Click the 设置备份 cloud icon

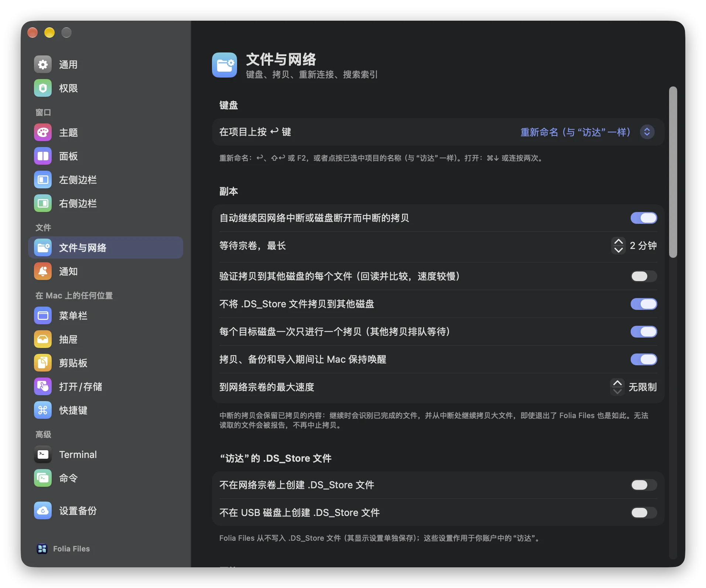(43, 511)
